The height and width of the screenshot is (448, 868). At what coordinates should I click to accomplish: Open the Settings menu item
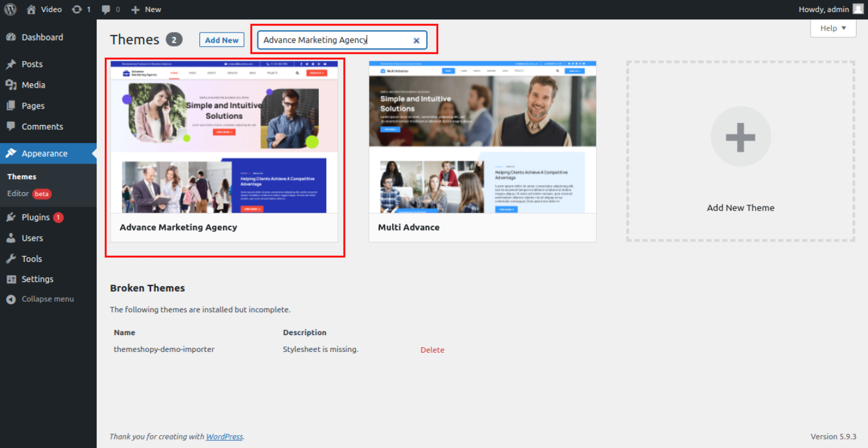(37, 279)
